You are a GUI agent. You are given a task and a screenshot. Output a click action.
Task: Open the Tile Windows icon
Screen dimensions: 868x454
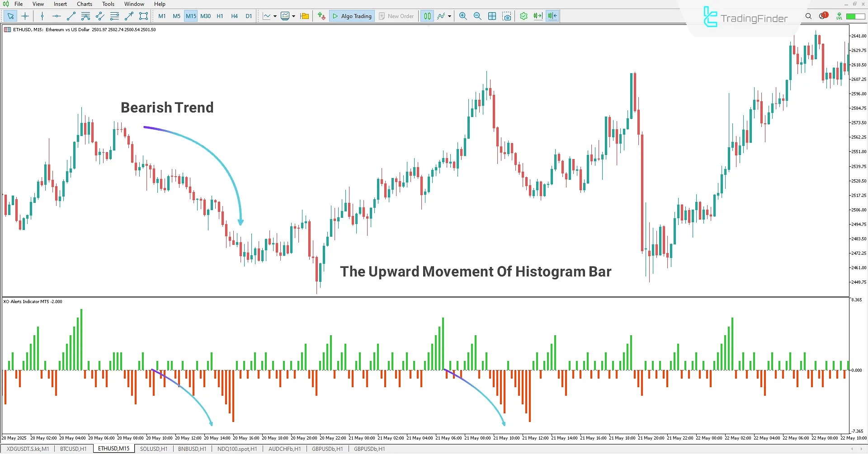pos(492,16)
